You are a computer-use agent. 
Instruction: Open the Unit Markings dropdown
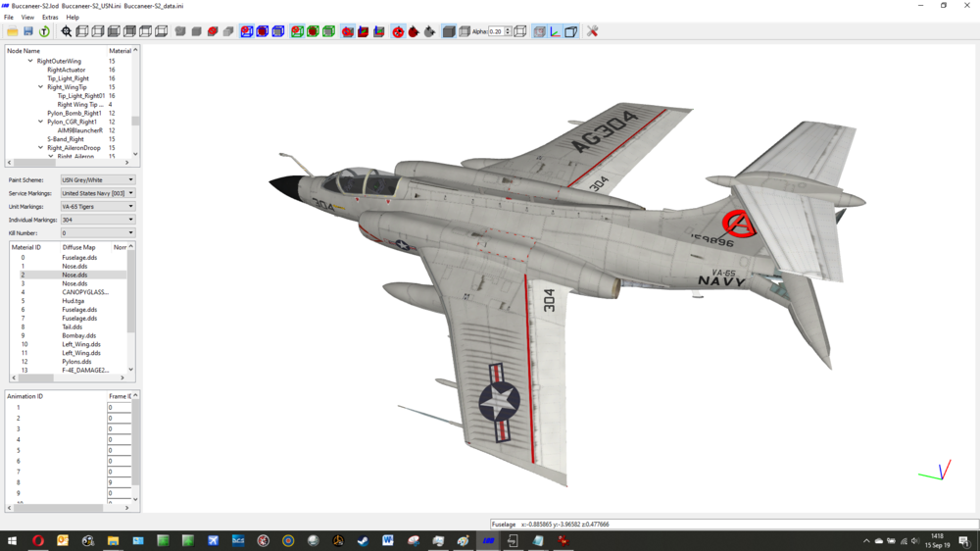click(x=97, y=207)
